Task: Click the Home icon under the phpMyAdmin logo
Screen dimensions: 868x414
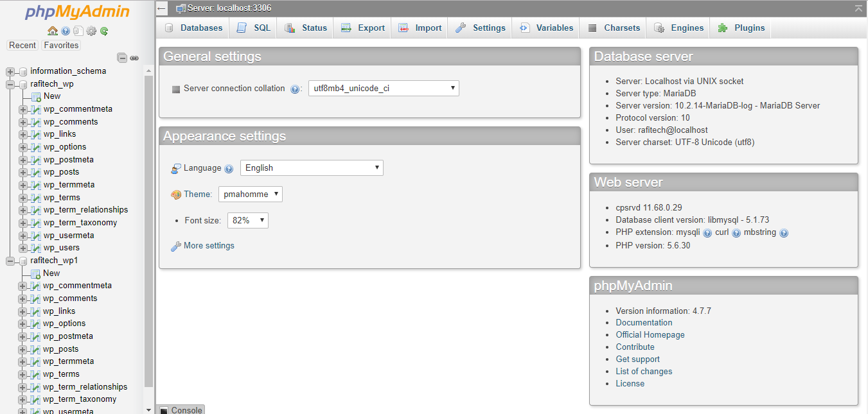Action: point(53,31)
